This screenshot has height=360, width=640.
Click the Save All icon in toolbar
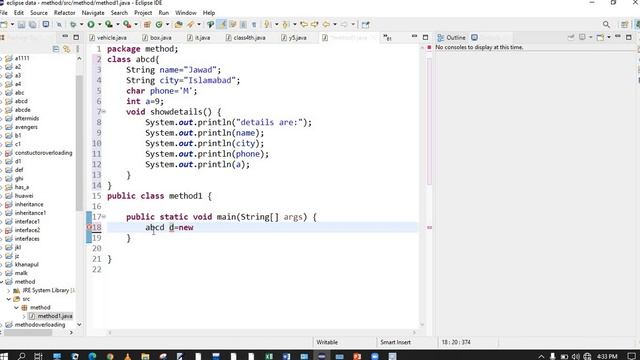pyautogui.click(x=32, y=24)
